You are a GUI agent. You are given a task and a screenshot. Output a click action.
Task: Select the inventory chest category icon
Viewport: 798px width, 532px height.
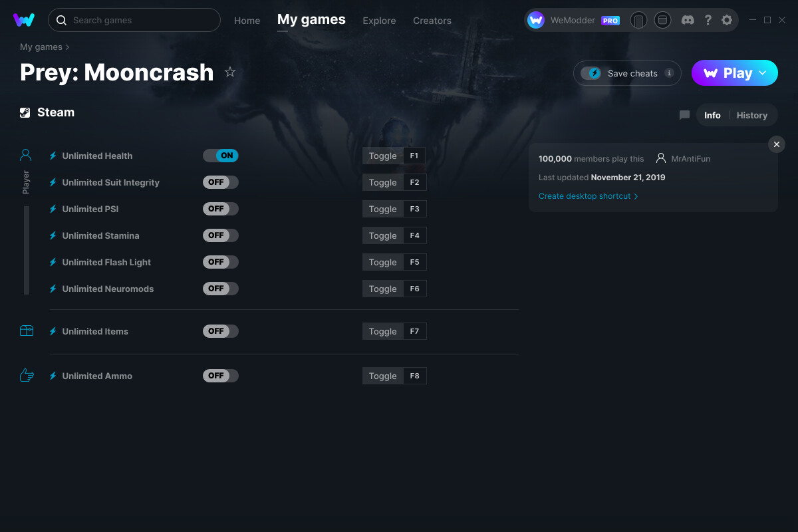click(x=27, y=331)
